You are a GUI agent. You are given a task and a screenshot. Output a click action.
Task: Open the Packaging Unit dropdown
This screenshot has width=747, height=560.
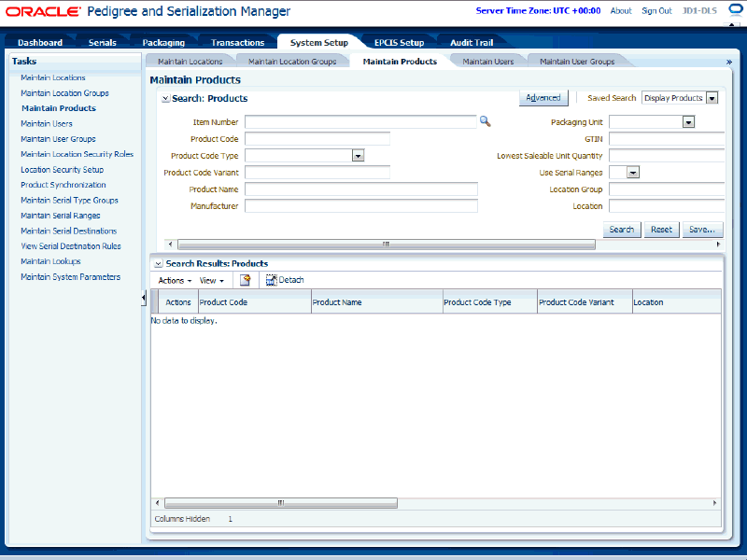[x=688, y=122]
